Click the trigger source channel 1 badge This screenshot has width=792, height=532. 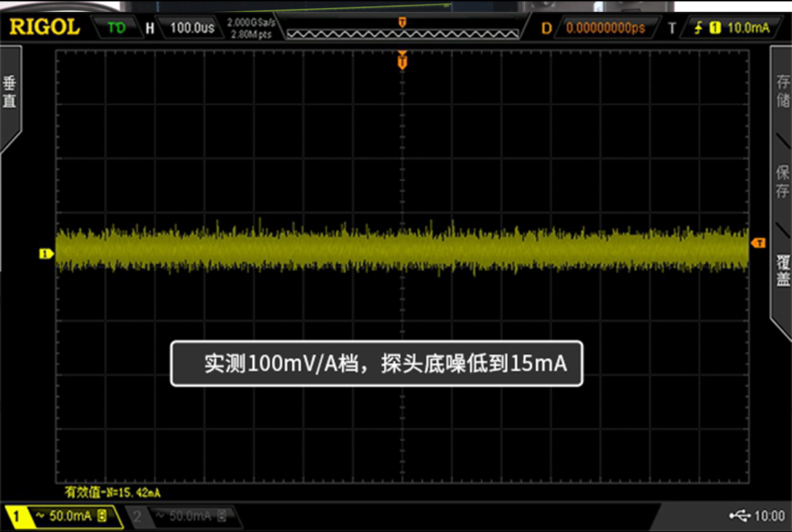point(715,28)
